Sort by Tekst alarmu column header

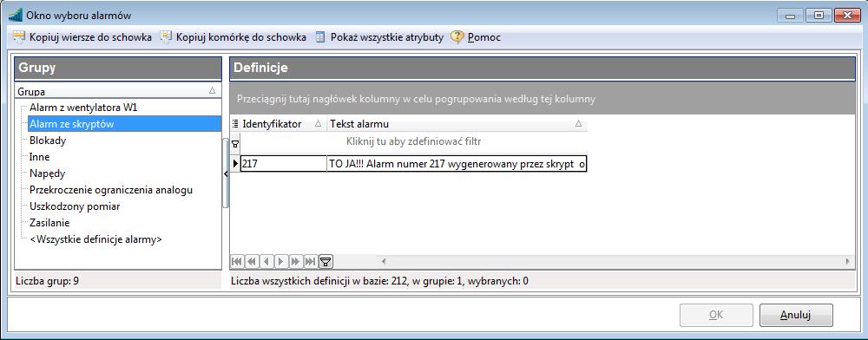point(457,124)
